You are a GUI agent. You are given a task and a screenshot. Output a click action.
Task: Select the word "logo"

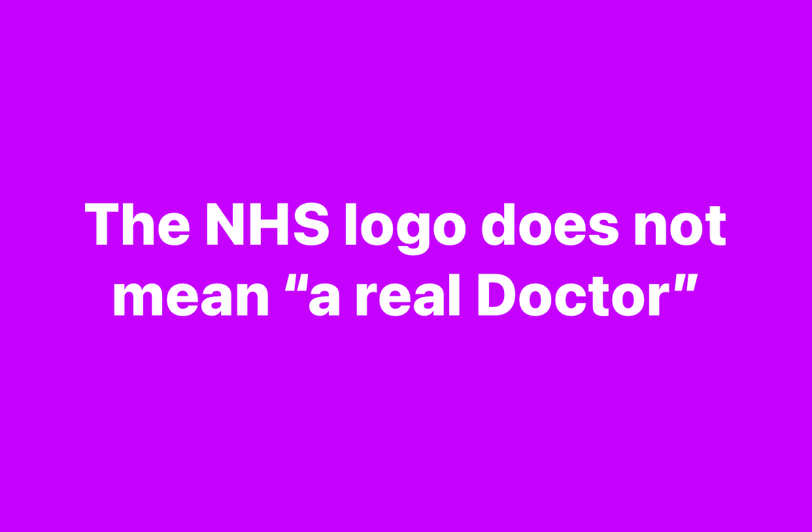404,230
